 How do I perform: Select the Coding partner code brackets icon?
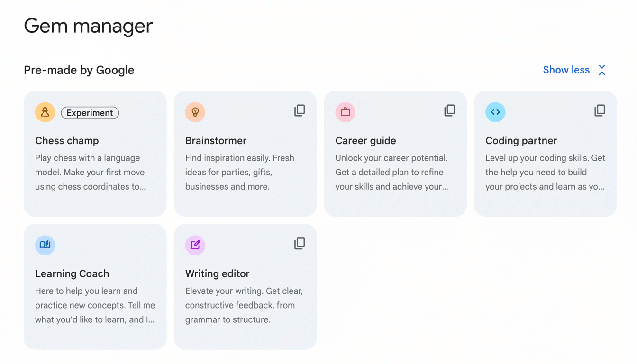click(x=495, y=112)
